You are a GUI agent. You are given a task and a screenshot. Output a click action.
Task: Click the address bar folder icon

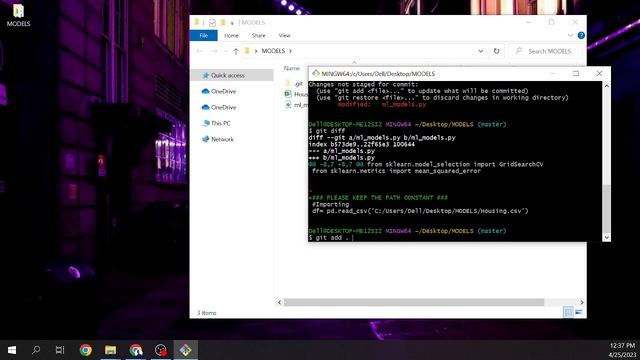247,51
